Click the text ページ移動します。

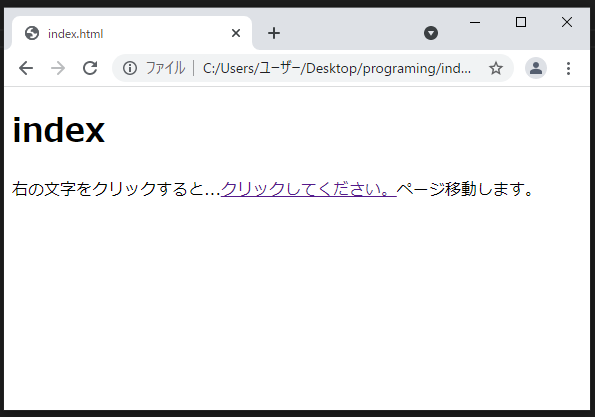(x=465, y=189)
